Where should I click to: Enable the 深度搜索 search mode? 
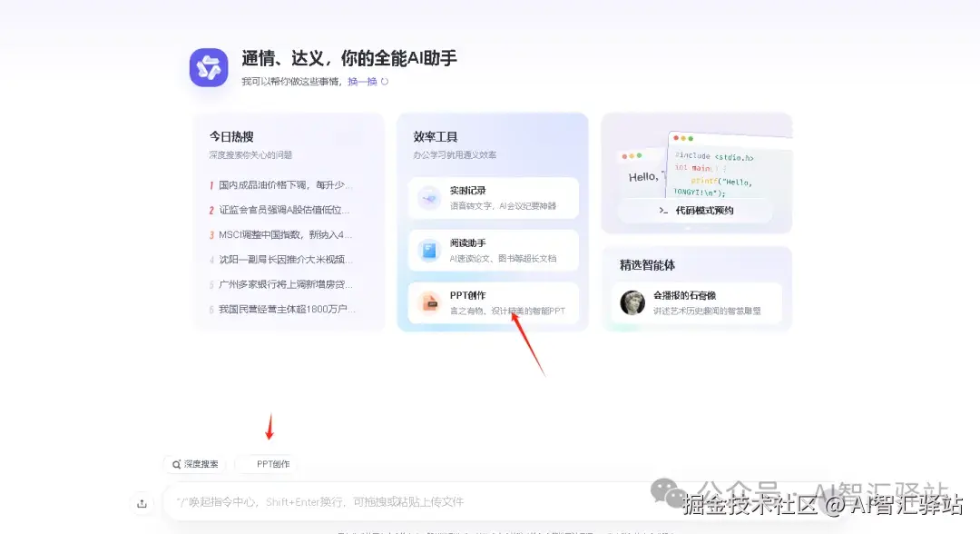195,463
